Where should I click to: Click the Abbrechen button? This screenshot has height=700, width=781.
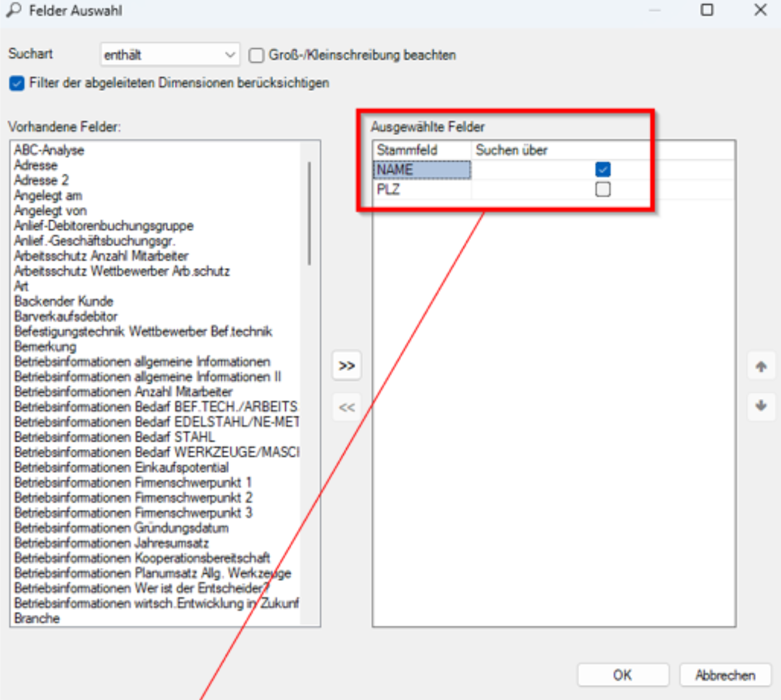[x=725, y=675]
